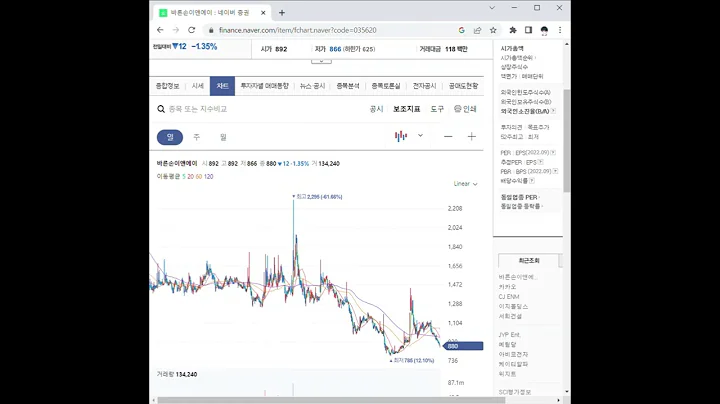
Task: Select the 차트 tab
Action: [222, 86]
